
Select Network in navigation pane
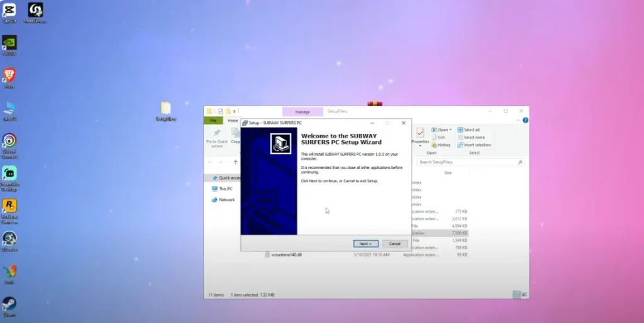(223, 200)
